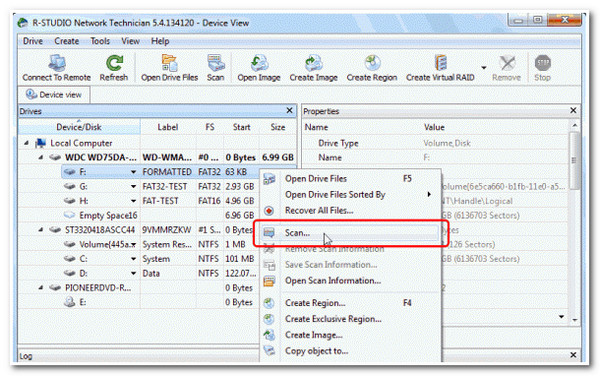Choose Open Drive Files in context menu

click(350, 179)
